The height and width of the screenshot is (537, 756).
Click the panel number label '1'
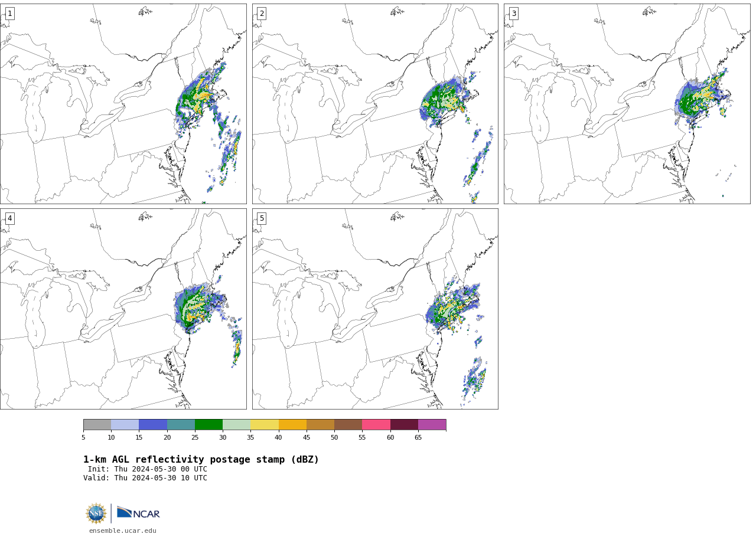click(9, 14)
